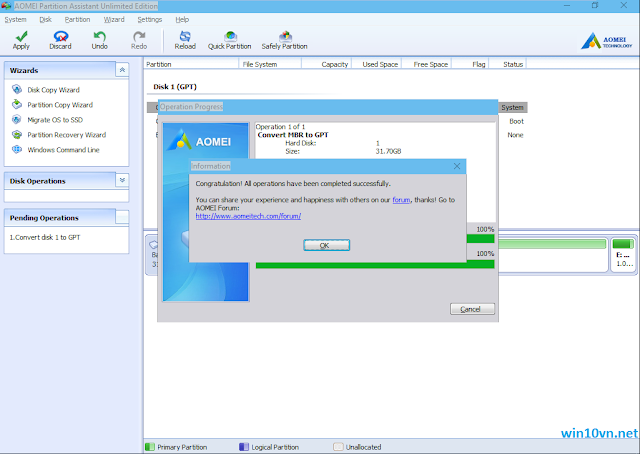Select the E: partition block
This screenshot has width=640, height=454.
623,255
